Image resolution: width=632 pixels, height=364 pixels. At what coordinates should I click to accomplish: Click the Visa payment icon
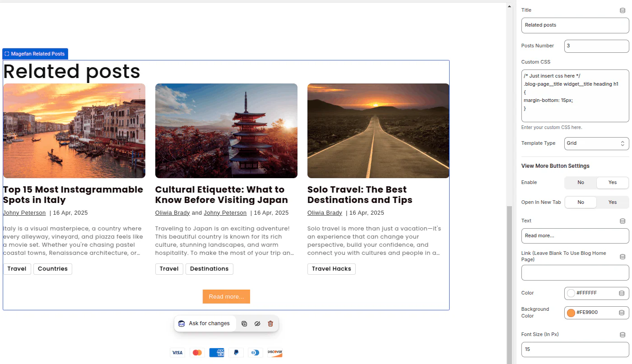pyautogui.click(x=177, y=353)
